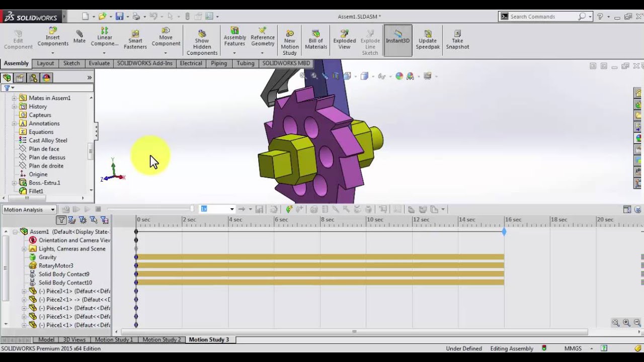Click the Save Animation icon
This screenshot has height=362, width=644.
click(x=259, y=209)
